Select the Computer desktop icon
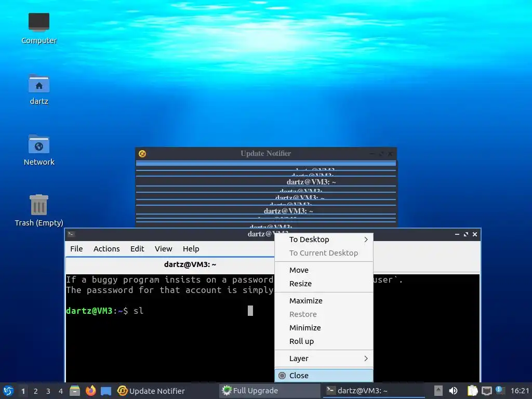Screen dimensions: 532x399 (x=39, y=29)
